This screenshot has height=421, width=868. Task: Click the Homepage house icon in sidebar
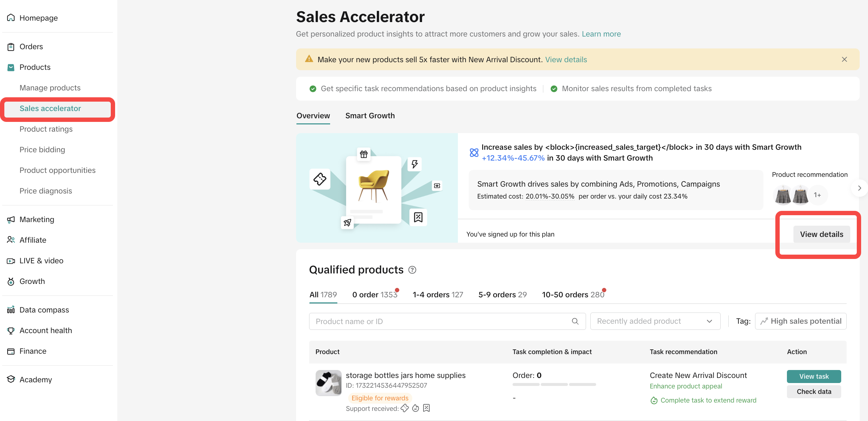pyautogui.click(x=11, y=18)
